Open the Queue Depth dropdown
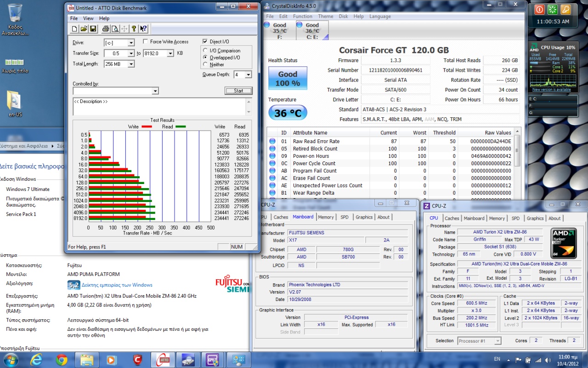 coord(249,75)
